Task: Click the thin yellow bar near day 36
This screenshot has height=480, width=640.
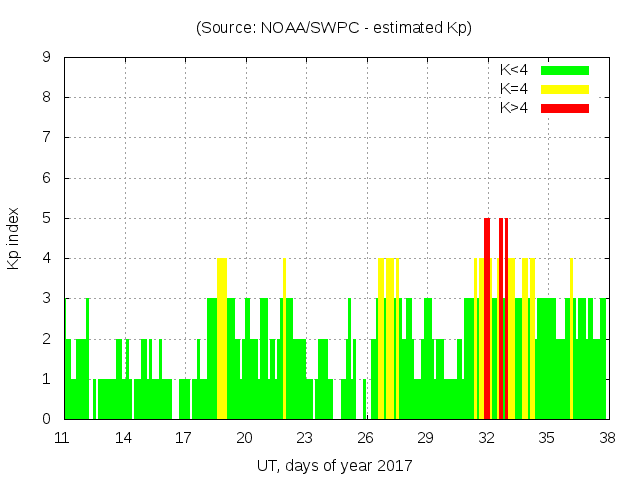Action: [571, 338]
